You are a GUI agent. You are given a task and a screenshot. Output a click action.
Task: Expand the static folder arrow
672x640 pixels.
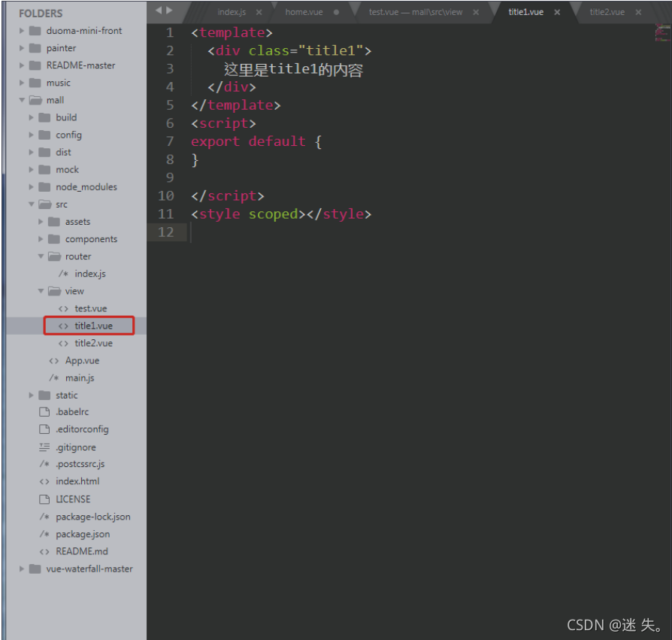(31, 396)
